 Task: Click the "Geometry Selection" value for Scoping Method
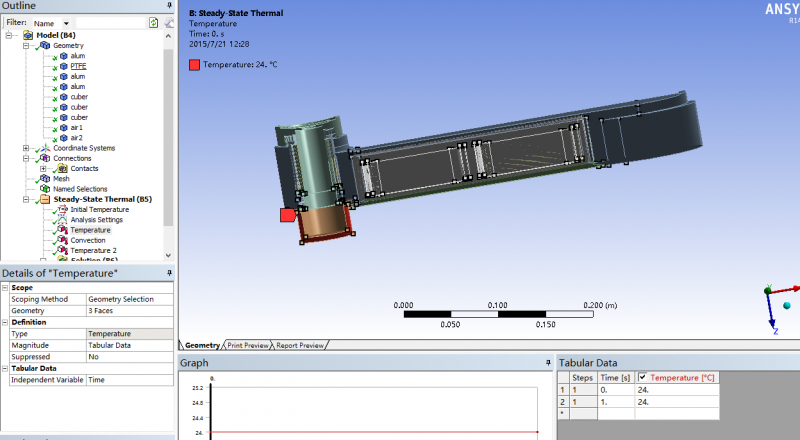130,299
